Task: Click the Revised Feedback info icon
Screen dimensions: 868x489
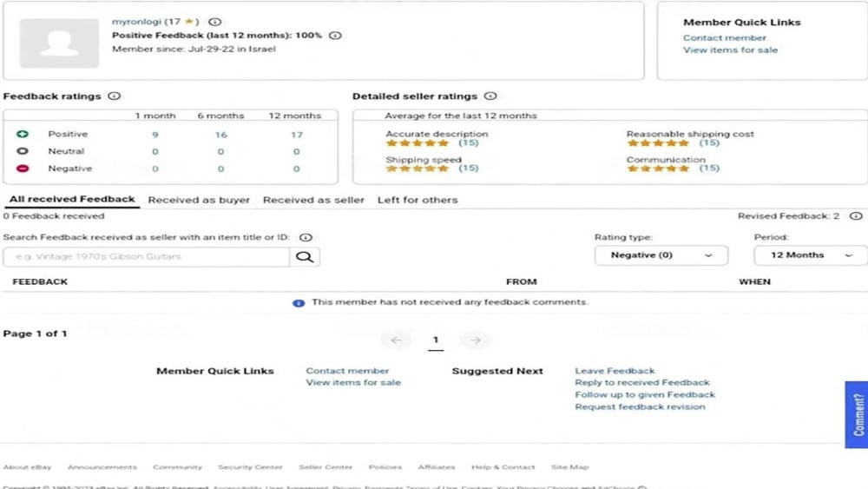Action: click(856, 216)
